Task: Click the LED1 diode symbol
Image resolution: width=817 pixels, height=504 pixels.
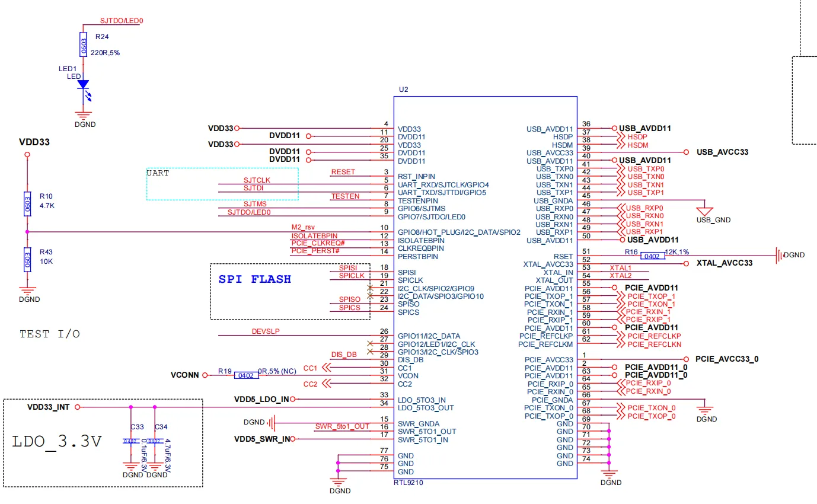Action: (83, 85)
